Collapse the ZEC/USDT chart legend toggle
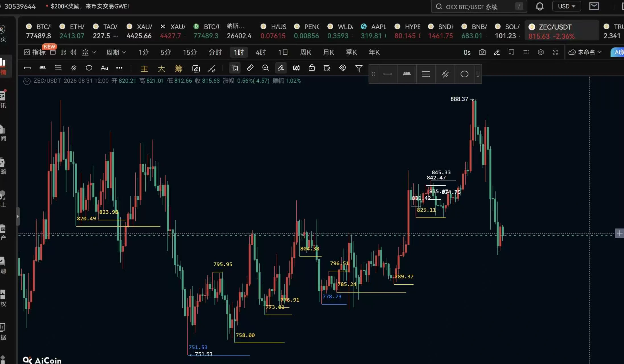The height and width of the screenshot is (364, 624). click(27, 81)
